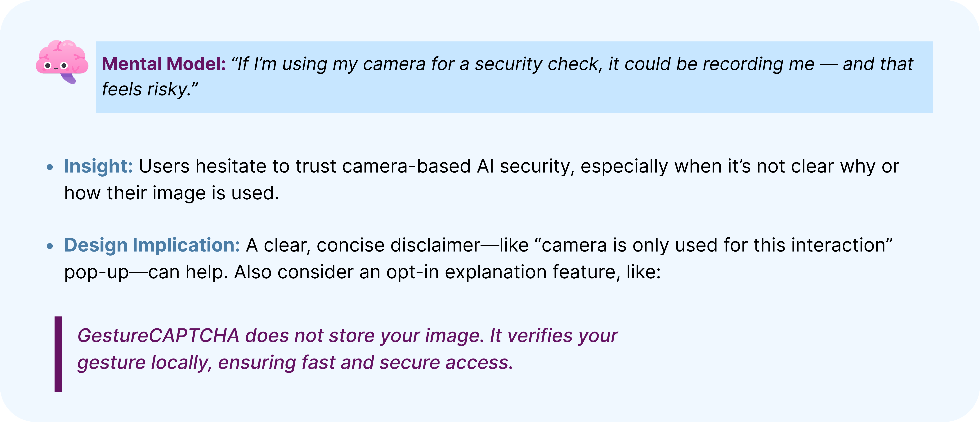Click the word "pop-up" in Design Implication

(96, 272)
